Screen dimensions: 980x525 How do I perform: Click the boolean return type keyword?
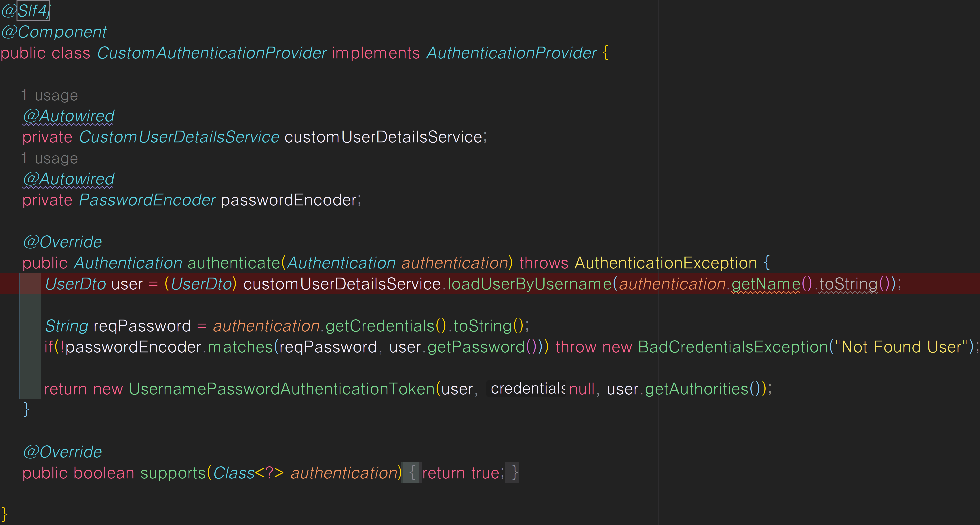[x=104, y=473]
